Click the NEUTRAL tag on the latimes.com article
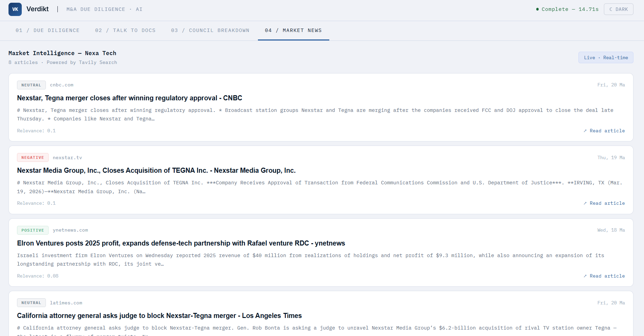 coord(31,303)
